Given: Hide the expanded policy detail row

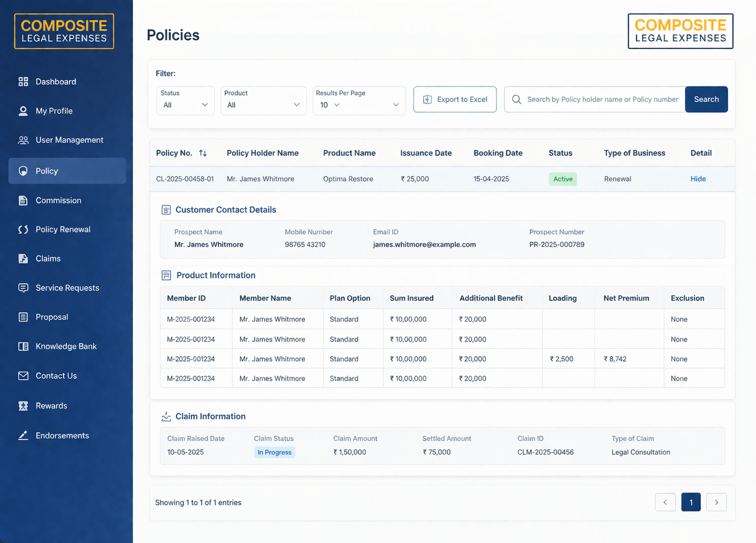Looking at the screenshot, I should click(x=698, y=179).
